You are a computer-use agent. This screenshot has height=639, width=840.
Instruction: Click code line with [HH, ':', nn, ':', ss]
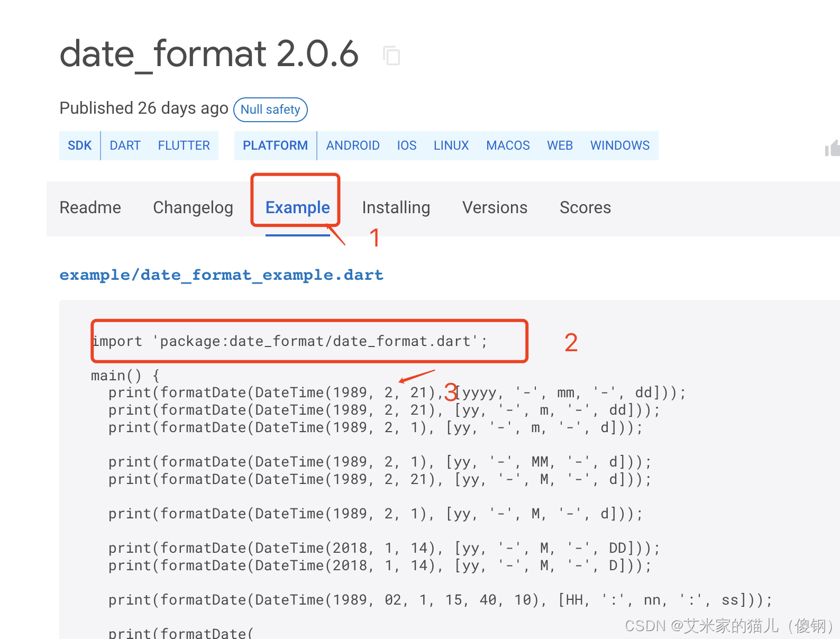[x=440, y=600]
